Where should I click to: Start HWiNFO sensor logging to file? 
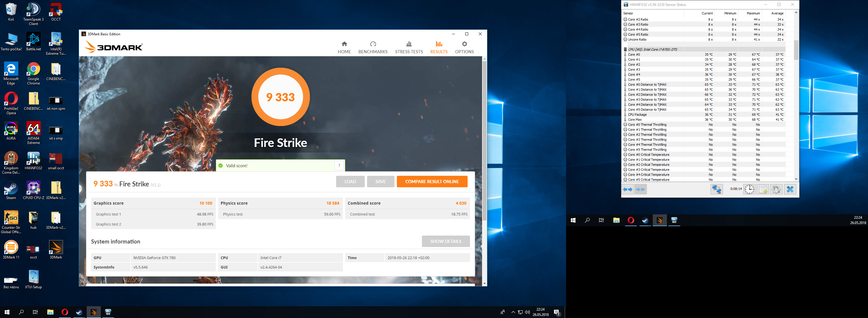click(x=762, y=189)
